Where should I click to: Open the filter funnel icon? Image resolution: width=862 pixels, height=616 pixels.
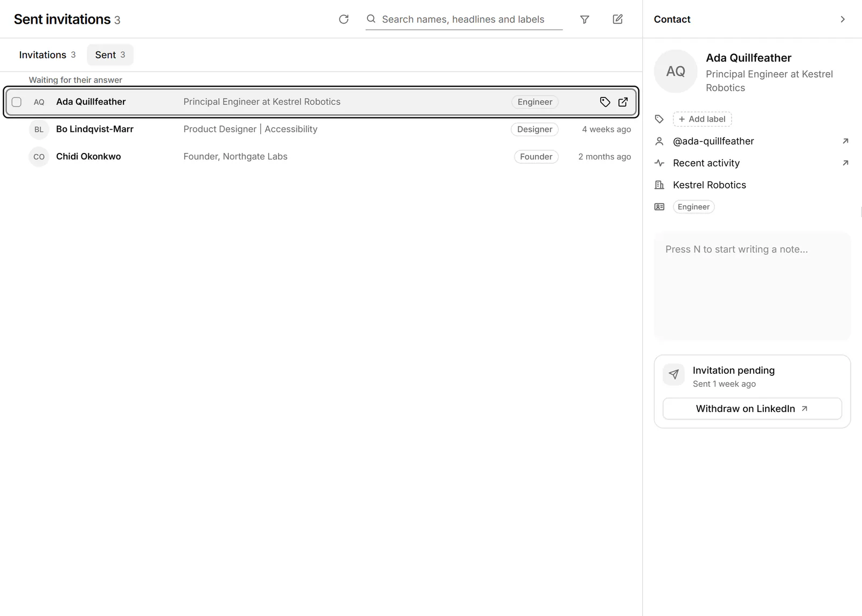coord(585,19)
